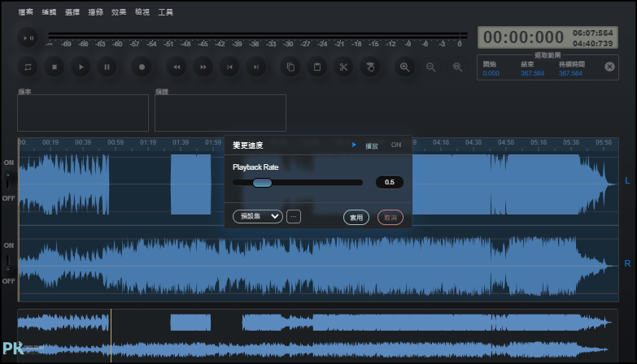Click the overview's yellow playhead marker
Screen dimensions: 637x364
(111, 336)
